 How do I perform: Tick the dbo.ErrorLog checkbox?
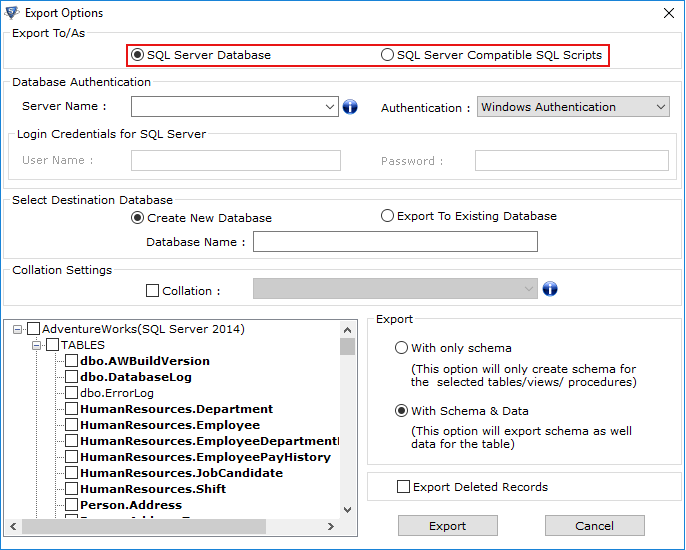tap(71, 393)
